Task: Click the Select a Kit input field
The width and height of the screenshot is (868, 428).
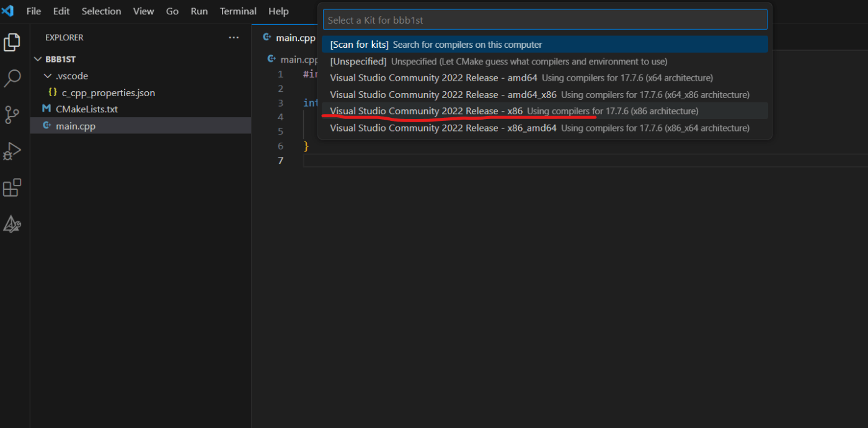Action: 545,20
